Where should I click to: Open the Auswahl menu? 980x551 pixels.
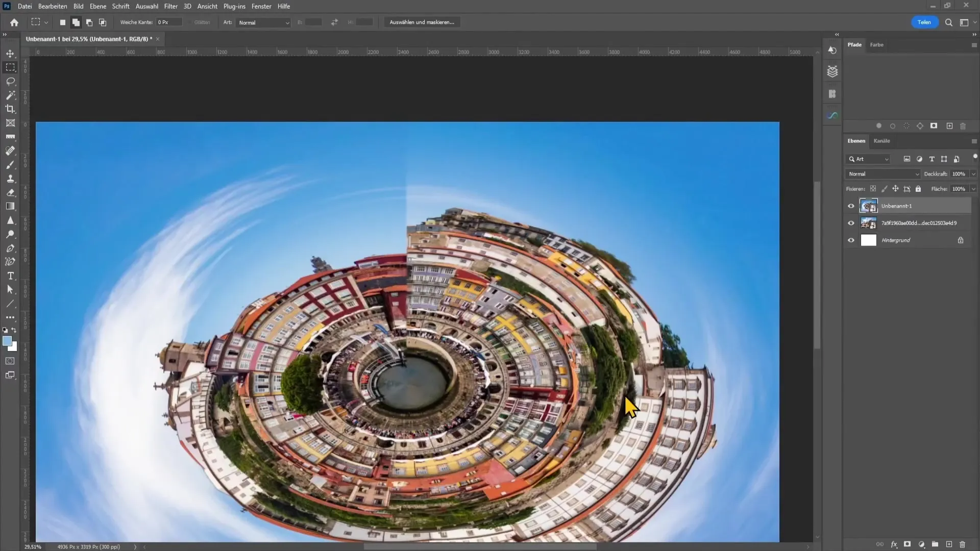[x=146, y=6]
